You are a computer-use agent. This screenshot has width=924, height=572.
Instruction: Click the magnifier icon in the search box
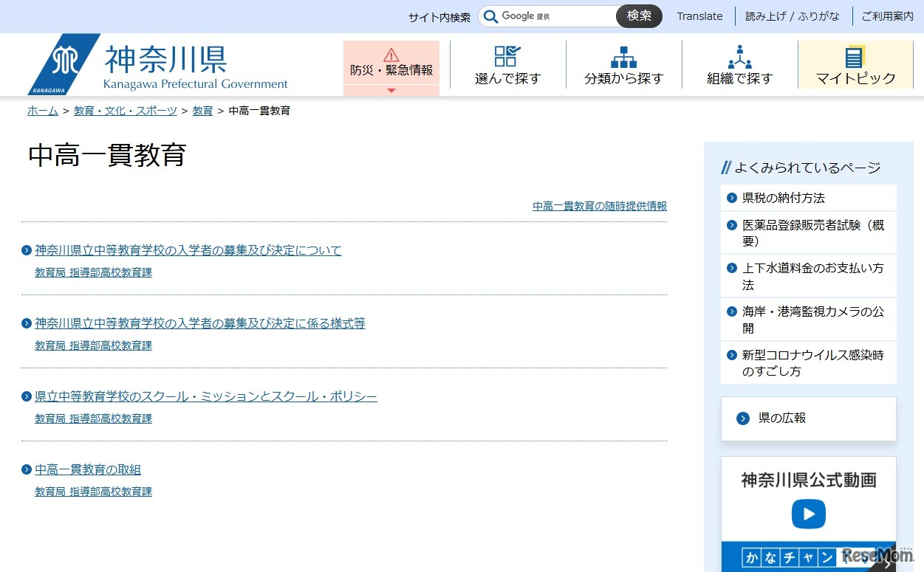(490, 16)
